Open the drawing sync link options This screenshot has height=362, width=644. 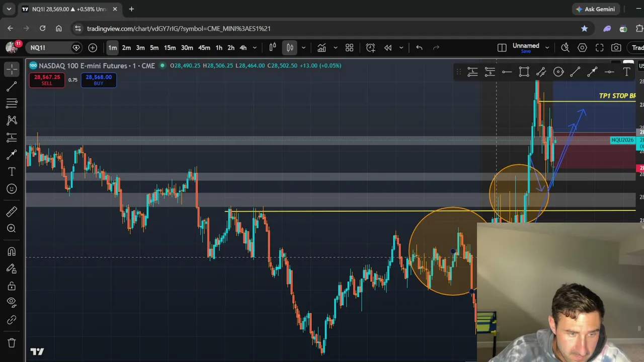(12, 320)
